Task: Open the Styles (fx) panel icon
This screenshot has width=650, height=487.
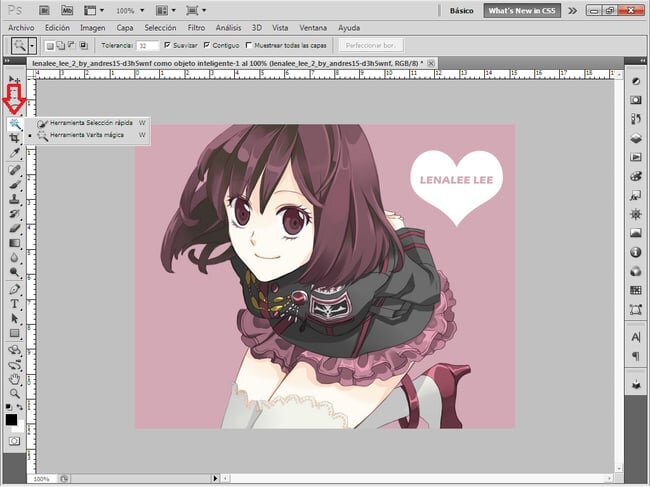Action: (x=635, y=195)
